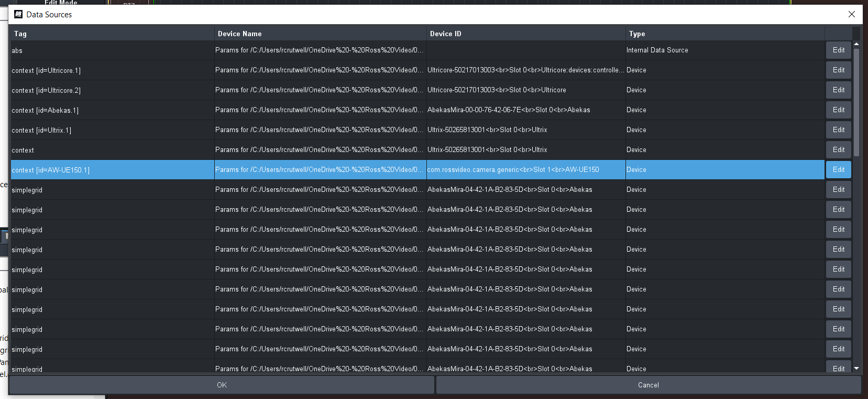The height and width of the screenshot is (399, 868).
Task: Select the context [id=Ultrix.1] tag
Action: (113, 130)
